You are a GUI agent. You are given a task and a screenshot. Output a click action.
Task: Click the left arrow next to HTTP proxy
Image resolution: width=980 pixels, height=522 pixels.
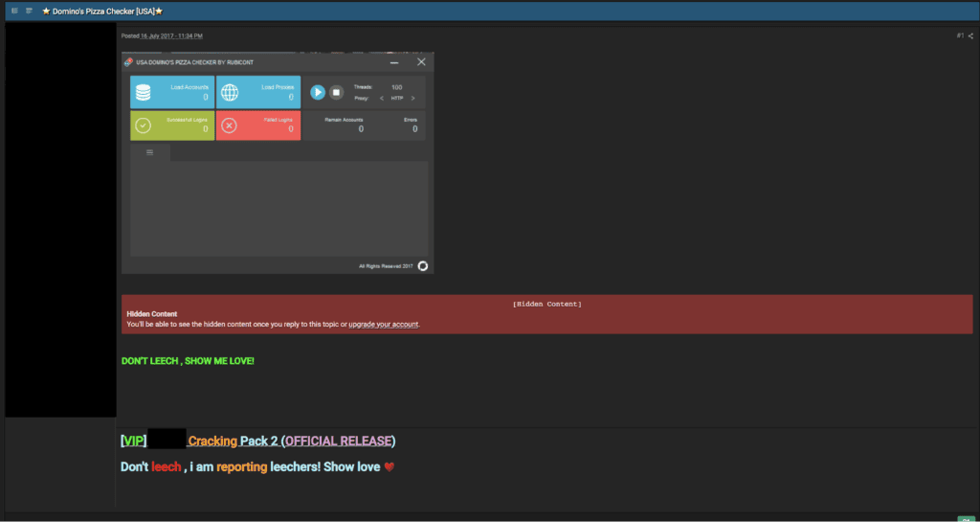tap(381, 98)
